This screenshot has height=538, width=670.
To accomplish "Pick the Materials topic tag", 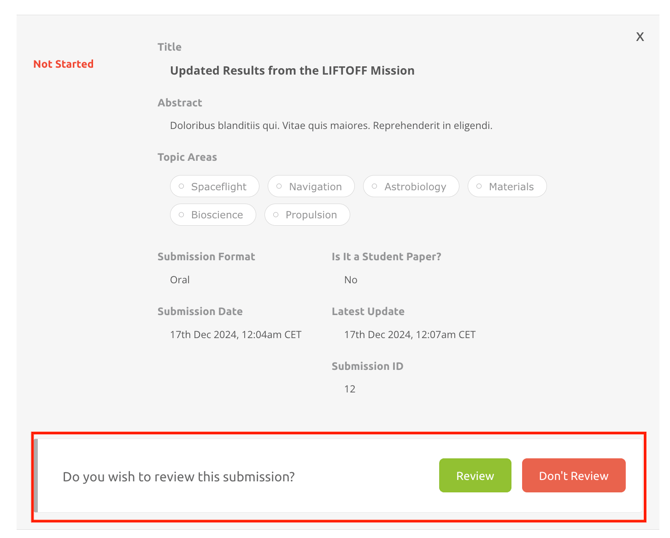I will pyautogui.click(x=507, y=187).
